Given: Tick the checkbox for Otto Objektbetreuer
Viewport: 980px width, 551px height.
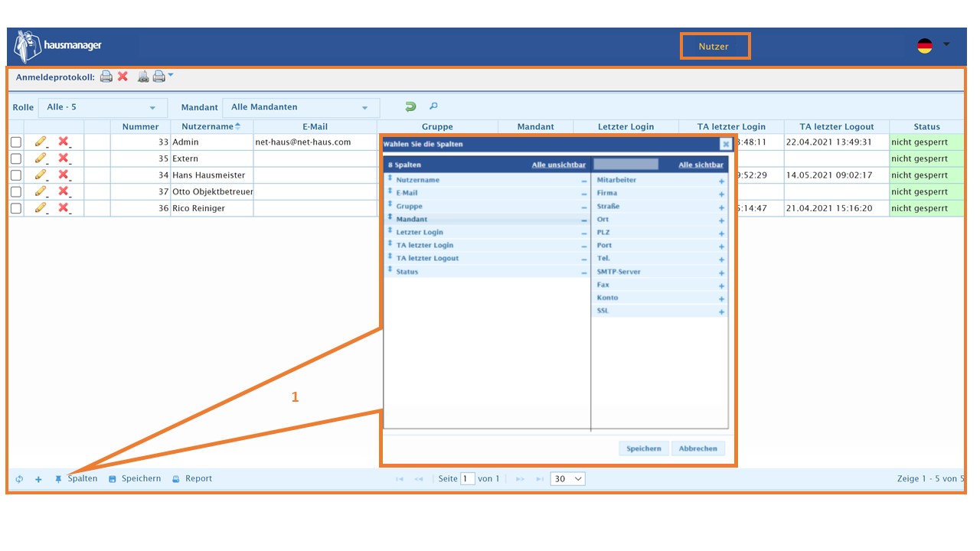Looking at the screenshot, I should pyautogui.click(x=16, y=191).
